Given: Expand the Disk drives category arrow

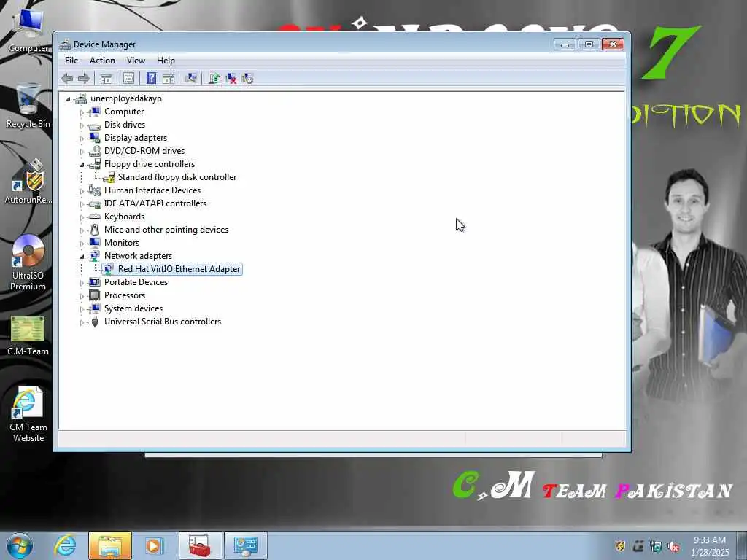Looking at the screenshot, I should pos(82,125).
